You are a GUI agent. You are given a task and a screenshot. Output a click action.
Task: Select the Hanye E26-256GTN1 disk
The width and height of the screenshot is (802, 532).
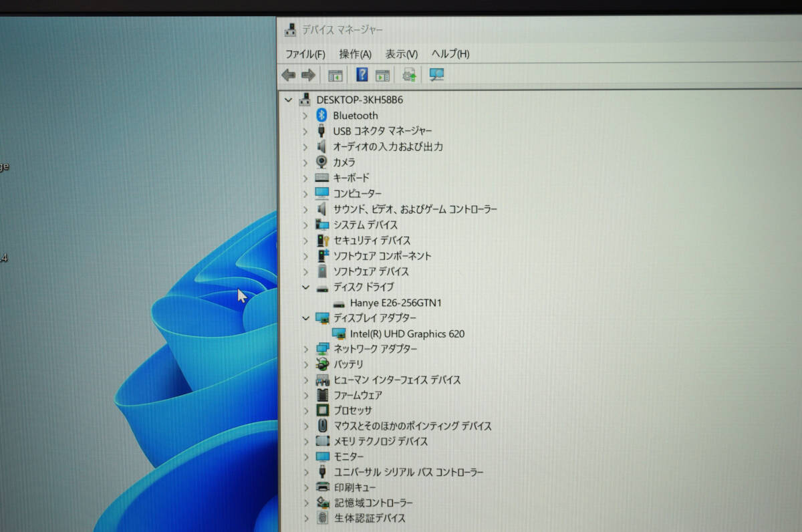point(396,303)
